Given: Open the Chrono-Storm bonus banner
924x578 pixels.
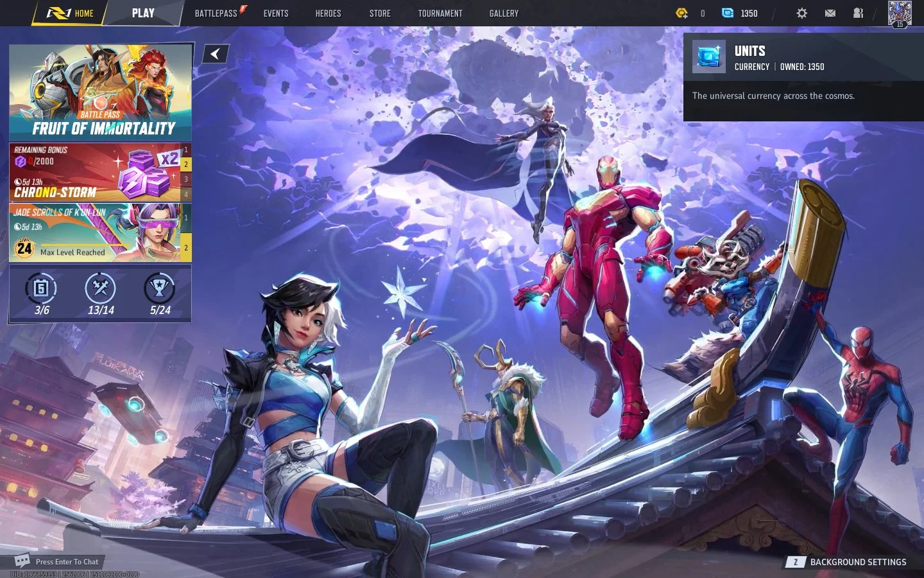Looking at the screenshot, I should (x=95, y=171).
